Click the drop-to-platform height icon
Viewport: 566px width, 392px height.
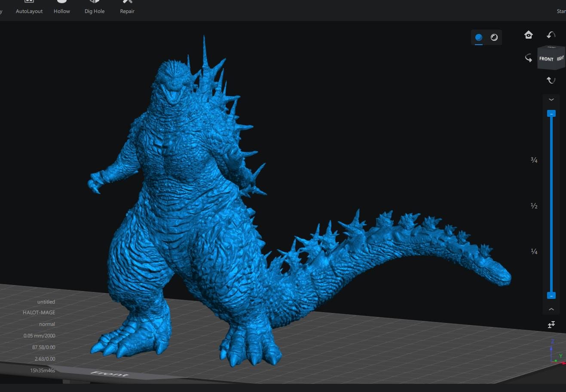551,325
